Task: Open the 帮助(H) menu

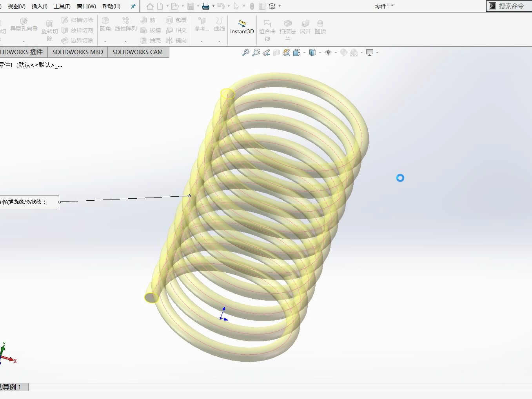Action: pos(111,6)
